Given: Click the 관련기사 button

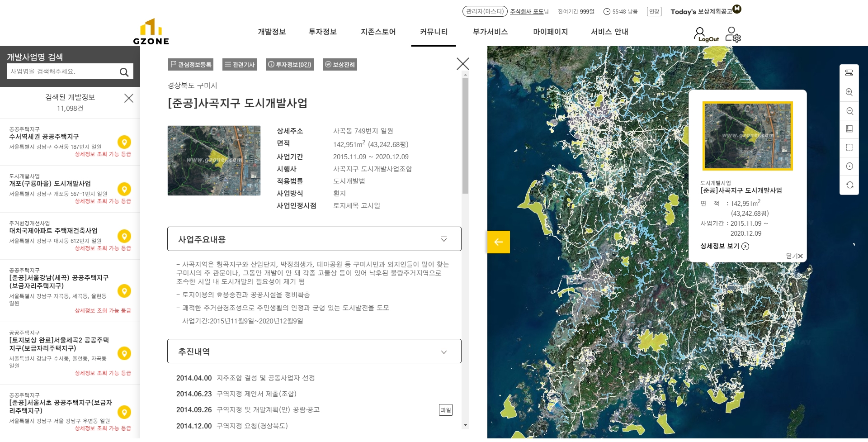Looking at the screenshot, I should click(x=240, y=65).
